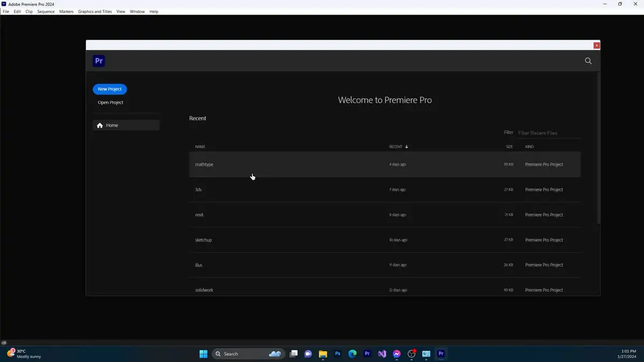Click the Premiere Pro logo in welcome header
Image resolution: width=644 pixels, height=362 pixels.
pos(99,61)
